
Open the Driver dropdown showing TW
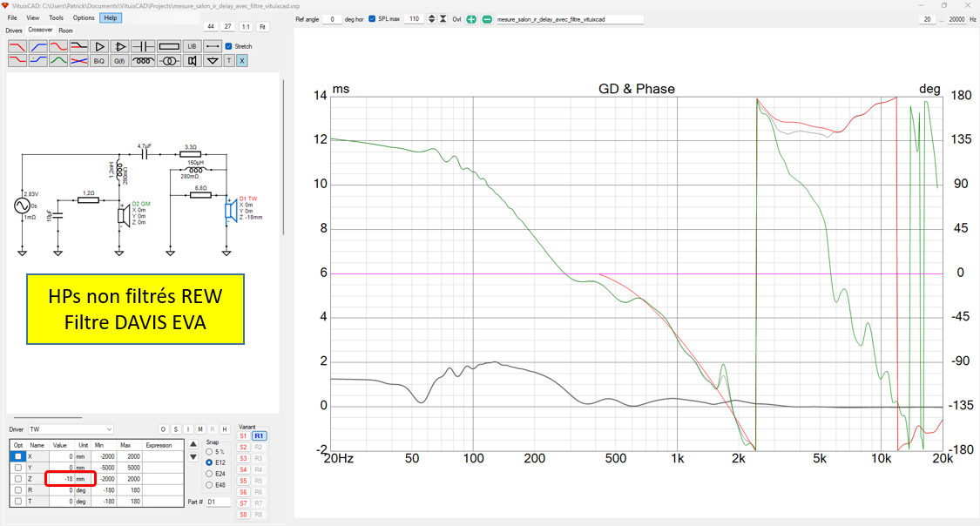[71, 429]
